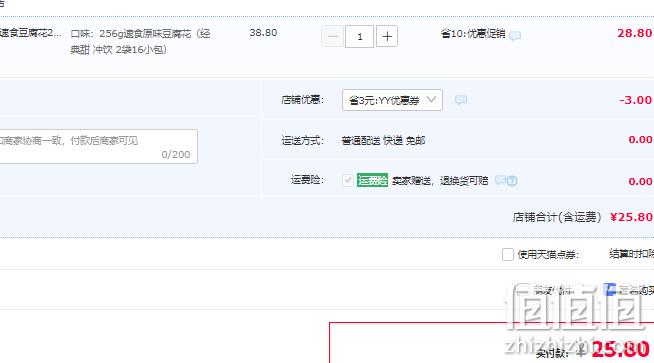Click the green 运费险 badge
The height and width of the screenshot is (363, 654).
click(x=372, y=180)
